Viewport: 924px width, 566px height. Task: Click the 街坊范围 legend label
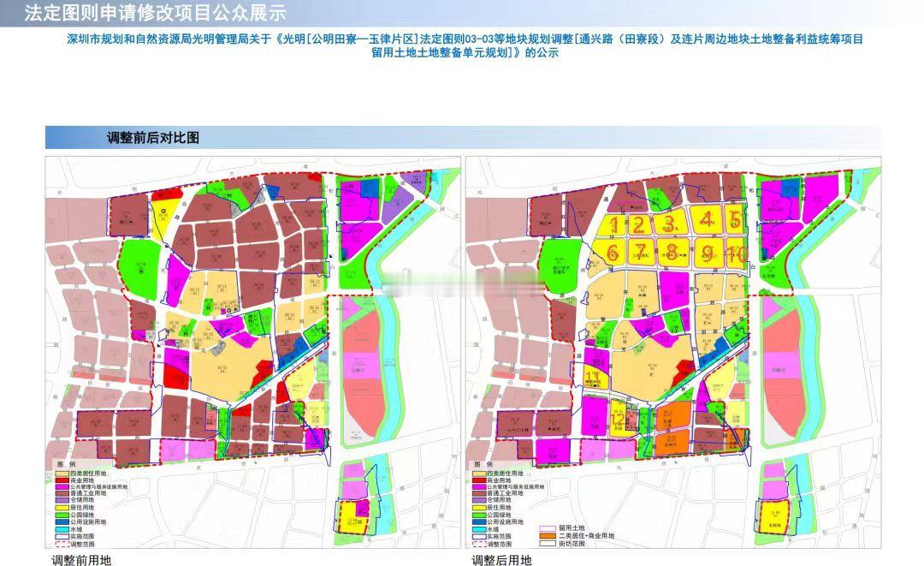click(572, 544)
